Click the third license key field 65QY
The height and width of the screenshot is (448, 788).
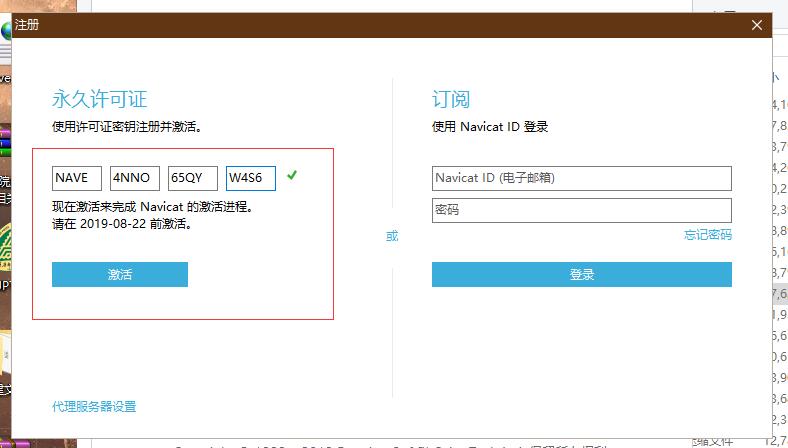[192, 178]
